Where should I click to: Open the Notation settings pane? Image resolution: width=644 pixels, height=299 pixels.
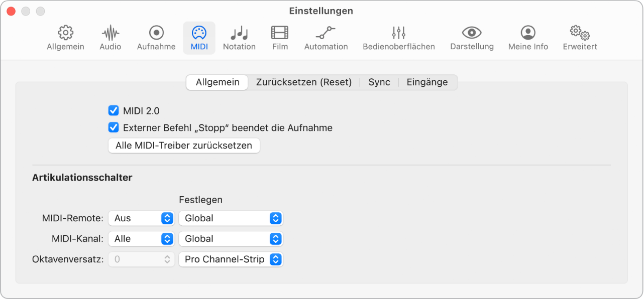pos(239,38)
